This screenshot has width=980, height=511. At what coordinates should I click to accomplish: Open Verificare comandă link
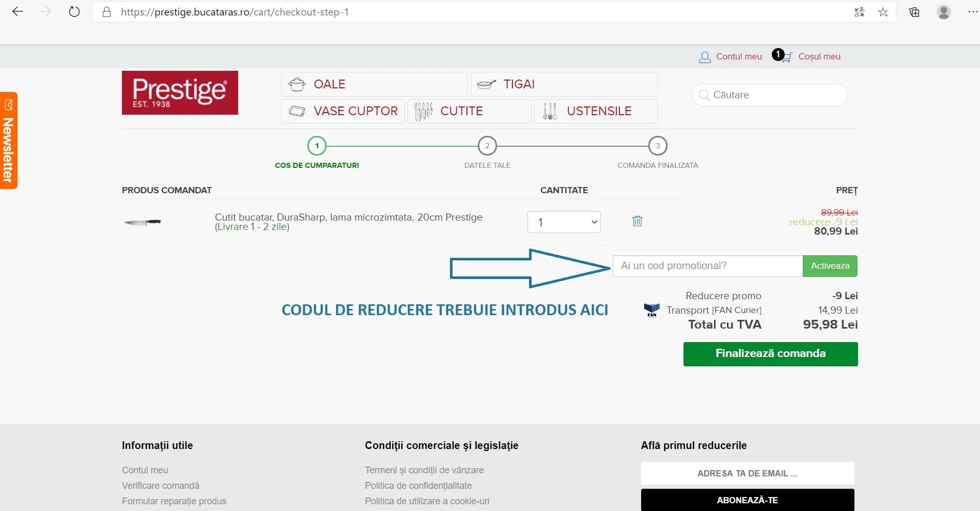[x=161, y=486]
